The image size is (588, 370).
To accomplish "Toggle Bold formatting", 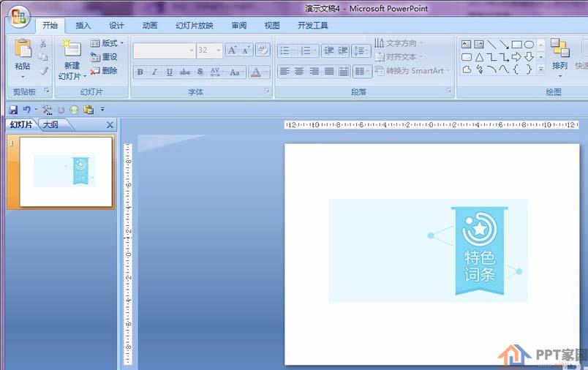I will click(x=140, y=72).
